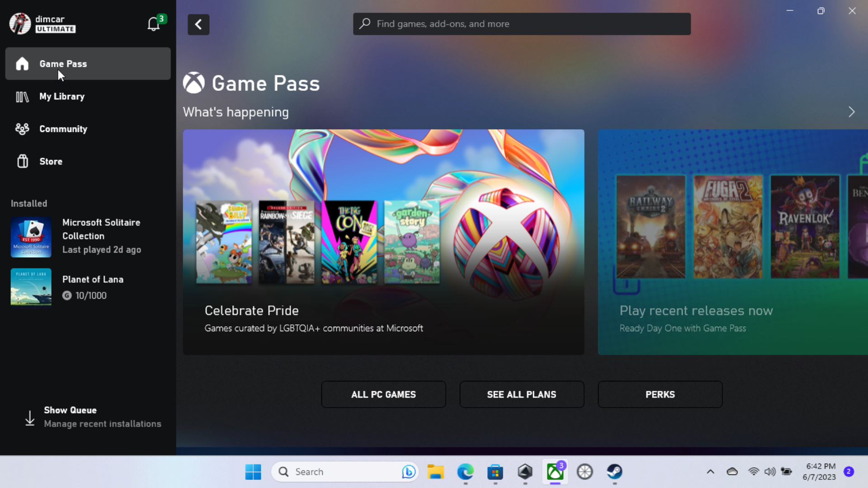Open the Store sidebar item
The width and height of the screenshot is (868, 488).
51,162
